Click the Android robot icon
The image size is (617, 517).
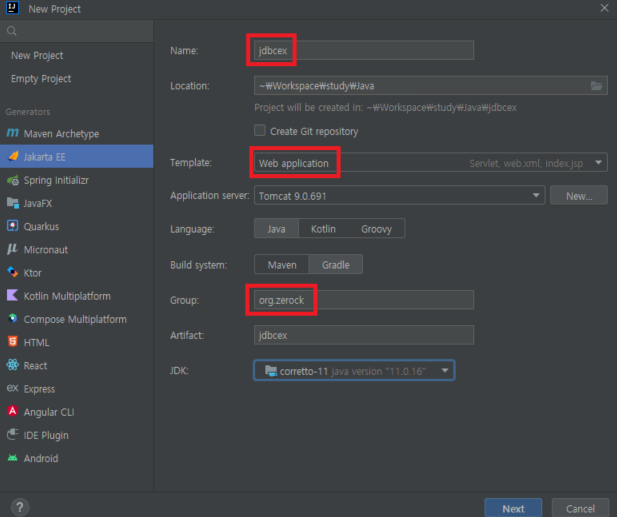point(13,458)
